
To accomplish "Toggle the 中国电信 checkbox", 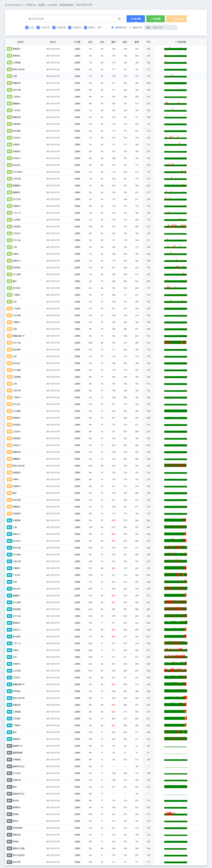I will 38,28.
